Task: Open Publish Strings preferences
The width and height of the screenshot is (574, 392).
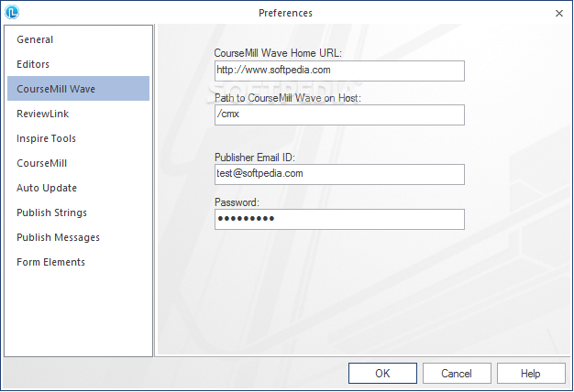Action: point(78,212)
